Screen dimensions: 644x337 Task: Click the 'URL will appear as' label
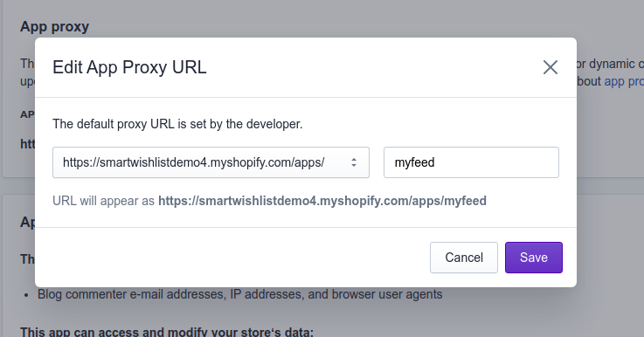103,201
